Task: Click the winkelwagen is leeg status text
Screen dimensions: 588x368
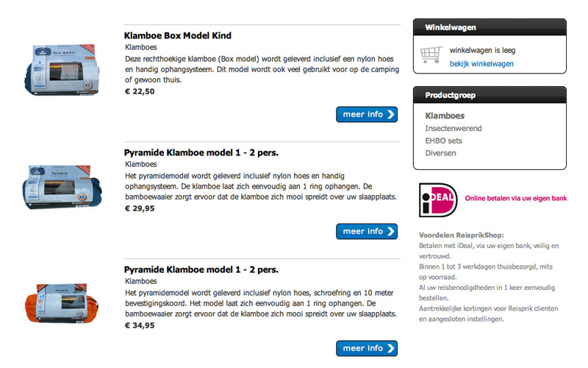Action: [x=484, y=51]
